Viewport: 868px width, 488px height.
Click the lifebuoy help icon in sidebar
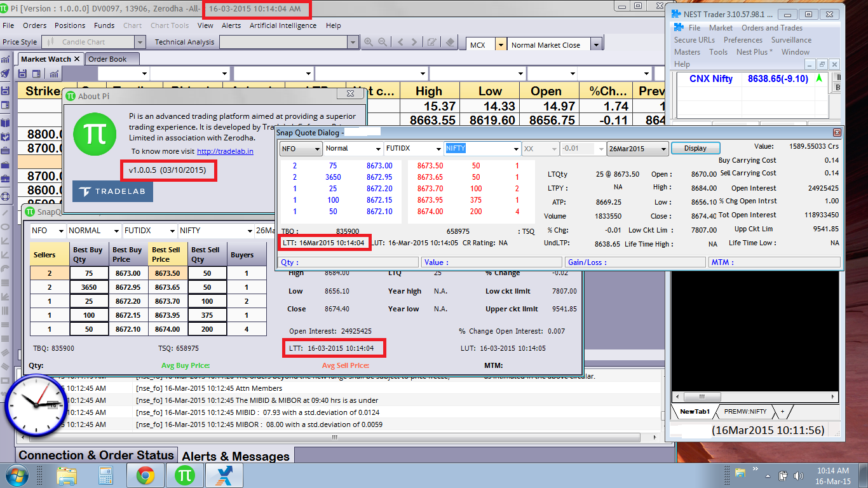(6, 197)
